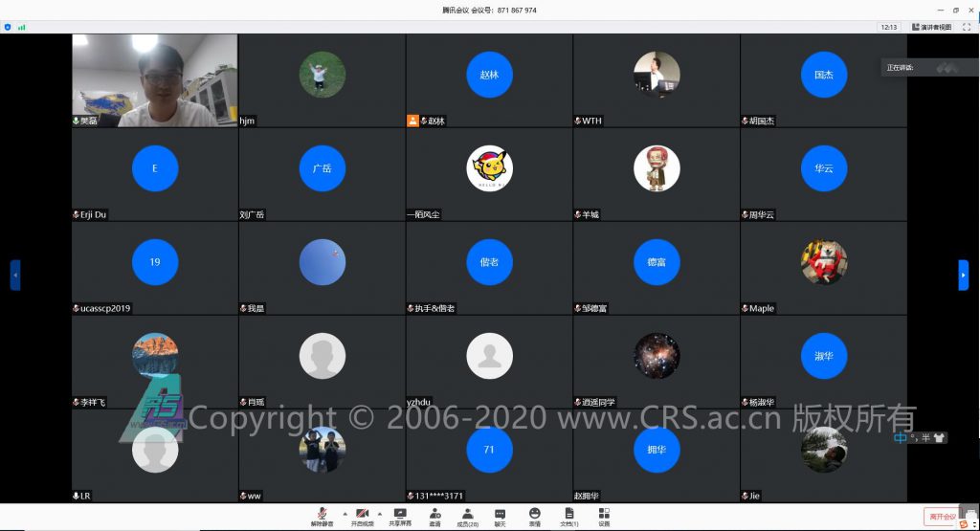Viewport: 980px width, 531px height.
Task: Open the 表情 emoji reactions
Action: [x=534, y=517]
